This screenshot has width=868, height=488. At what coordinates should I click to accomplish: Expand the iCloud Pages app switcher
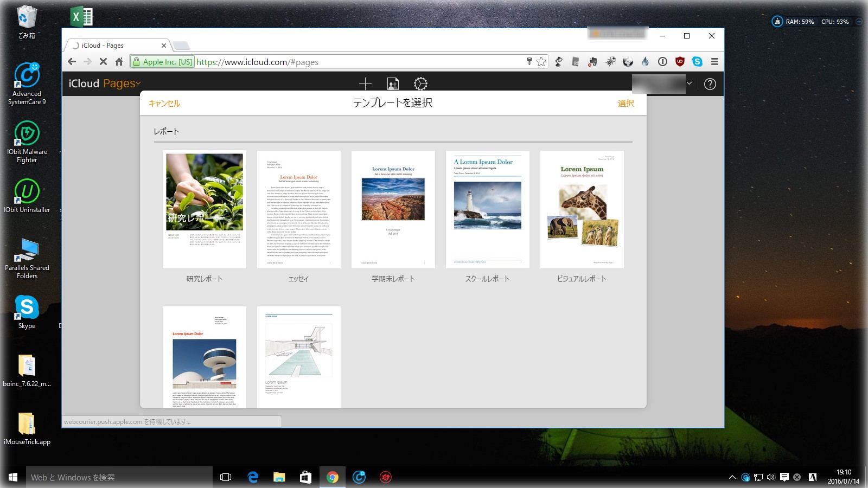click(138, 84)
